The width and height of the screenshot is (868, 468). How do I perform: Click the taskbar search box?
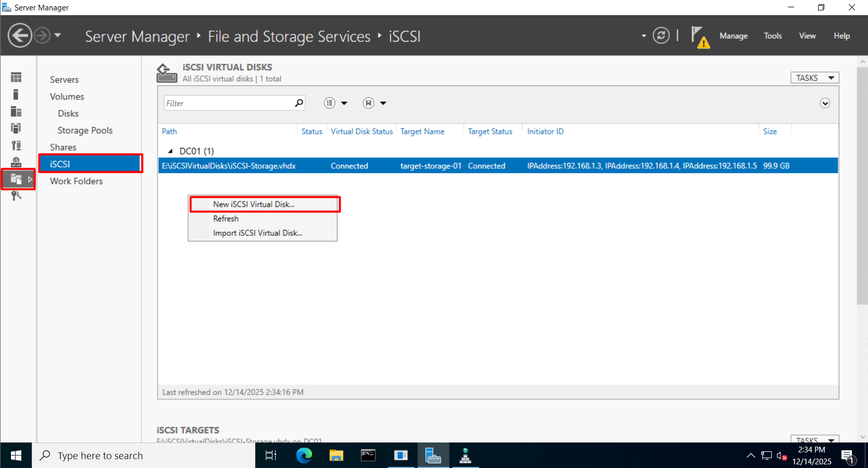pyautogui.click(x=144, y=456)
